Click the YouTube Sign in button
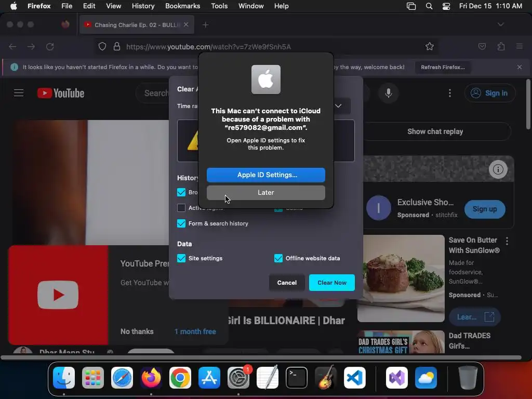Screen dimensions: 532x399 click(x=490, y=93)
